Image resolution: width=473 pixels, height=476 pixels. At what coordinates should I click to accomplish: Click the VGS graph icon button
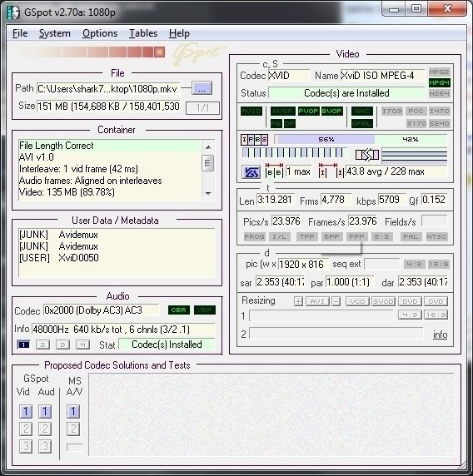[x=251, y=172]
